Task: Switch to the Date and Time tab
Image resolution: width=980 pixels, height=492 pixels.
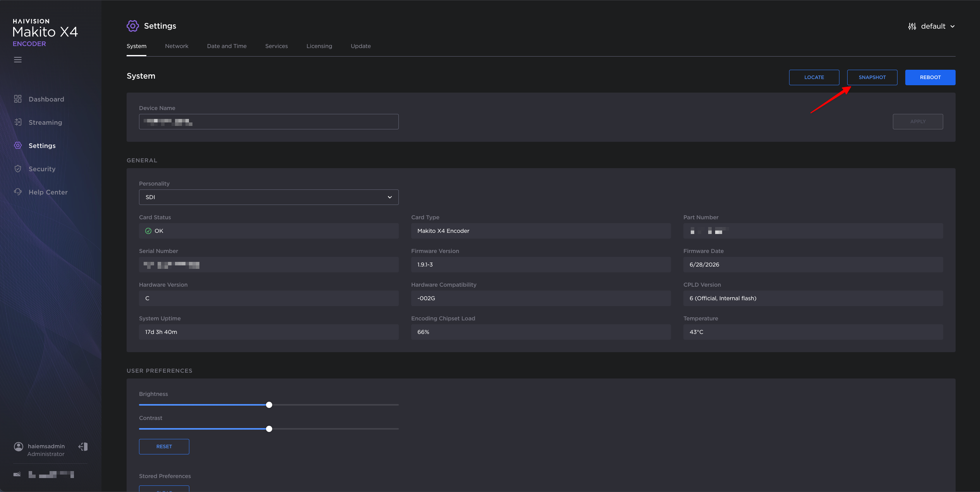Action: pyautogui.click(x=227, y=46)
